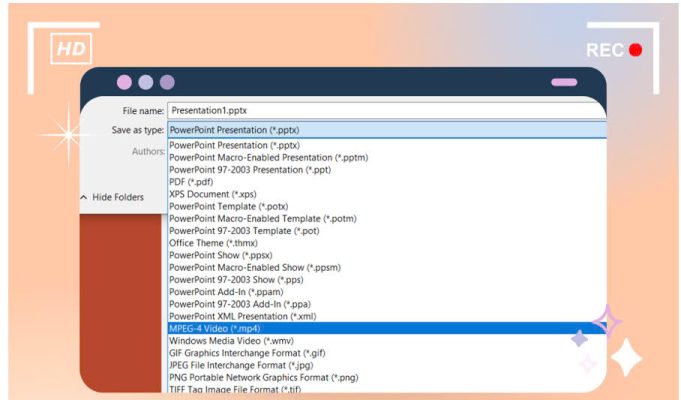Pick PowerPoint 97-2003 Show (*.pps)
The image size is (681, 400).
(x=387, y=280)
